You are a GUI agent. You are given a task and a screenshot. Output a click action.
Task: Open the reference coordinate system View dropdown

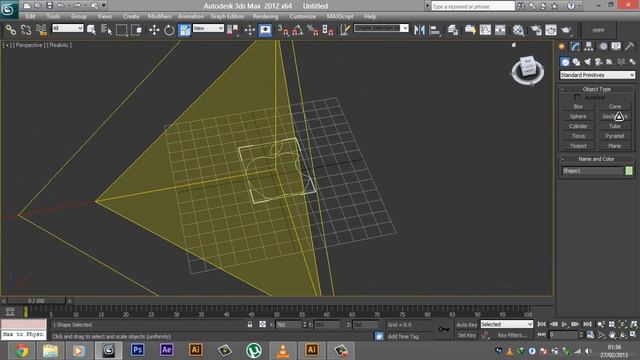208,28
